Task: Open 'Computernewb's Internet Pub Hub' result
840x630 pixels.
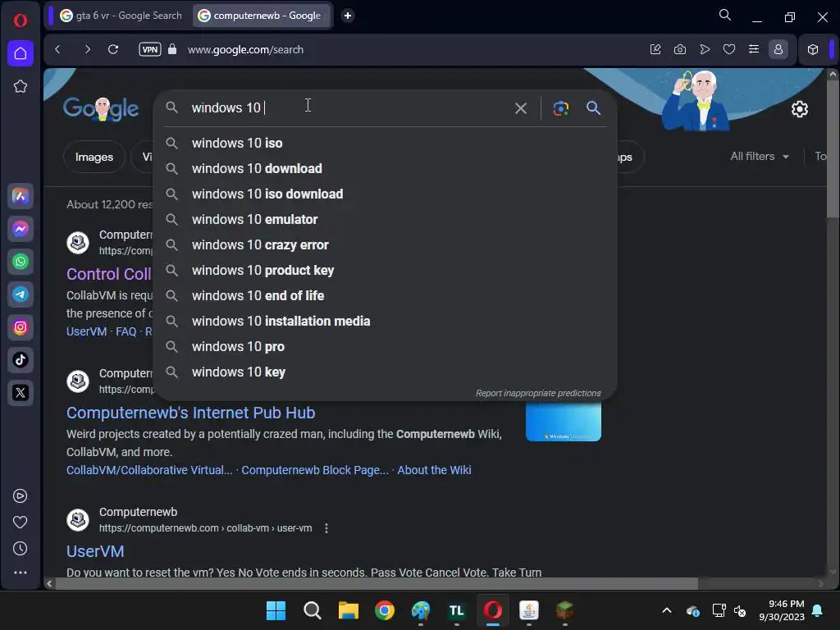Action: coord(190,413)
